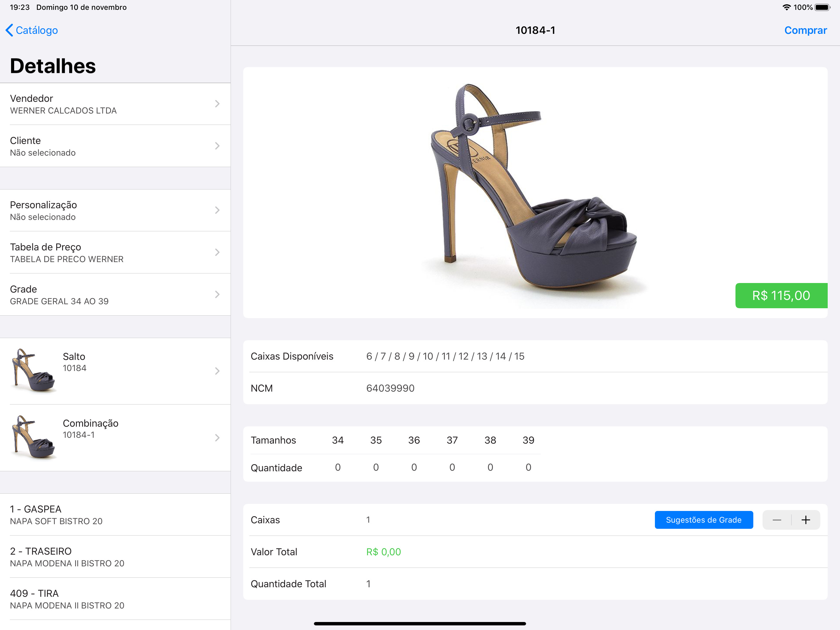Select the Combinação 10184-1 shoe thumbnail
This screenshot has height=630, width=840.
[34, 437]
